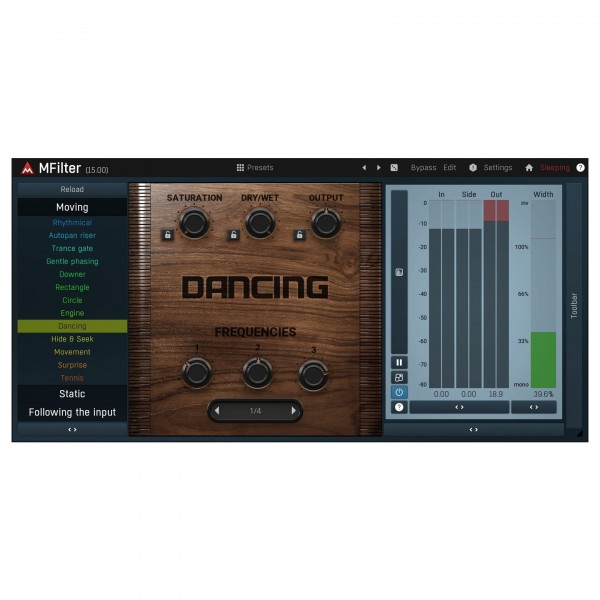
Task: Select the highlighted Dancing preset
Action: click(72, 326)
